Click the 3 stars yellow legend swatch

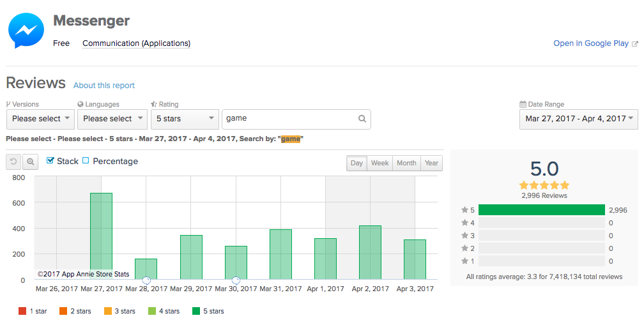[107, 311]
